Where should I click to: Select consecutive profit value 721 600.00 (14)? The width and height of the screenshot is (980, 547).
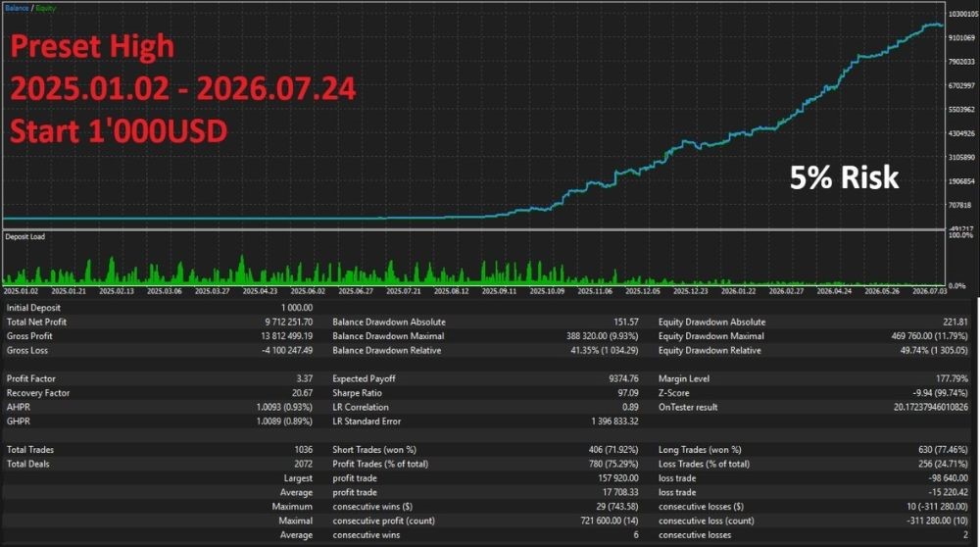click(610, 521)
